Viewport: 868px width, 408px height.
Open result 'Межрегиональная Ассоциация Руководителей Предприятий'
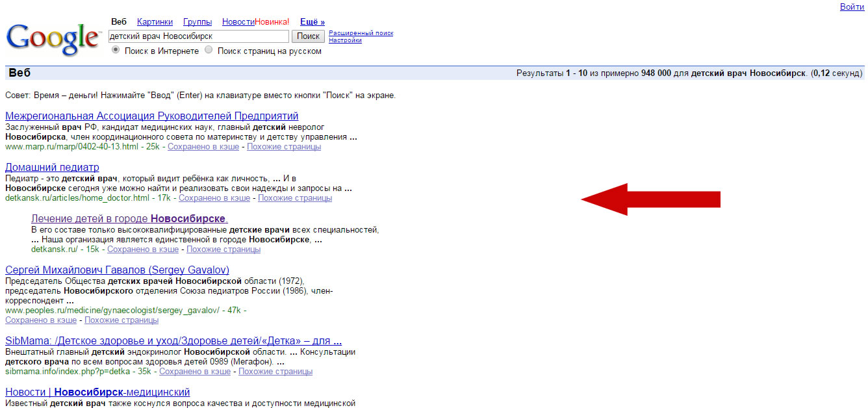(x=152, y=116)
